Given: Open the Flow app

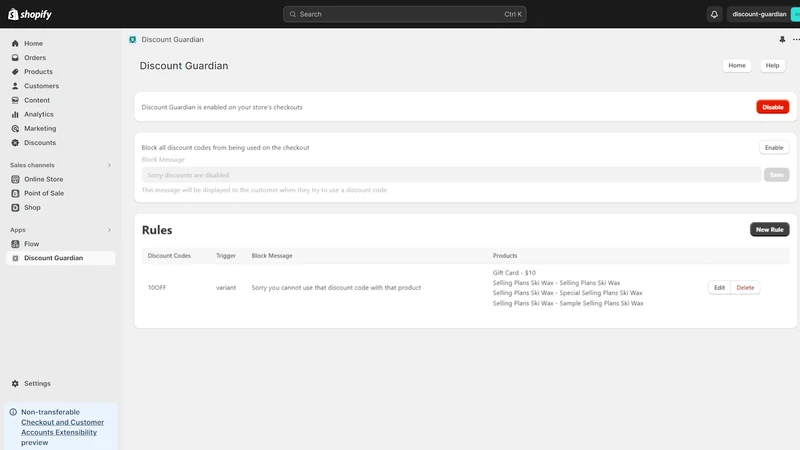Looking at the screenshot, I should click(x=32, y=244).
